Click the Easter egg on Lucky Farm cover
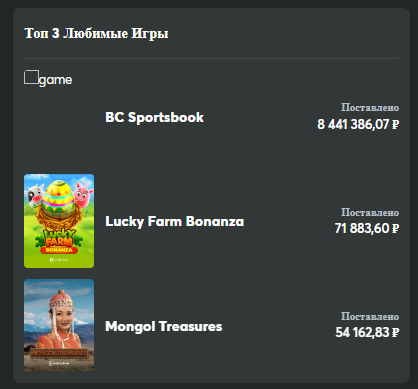This screenshot has height=389, width=418. [x=59, y=198]
